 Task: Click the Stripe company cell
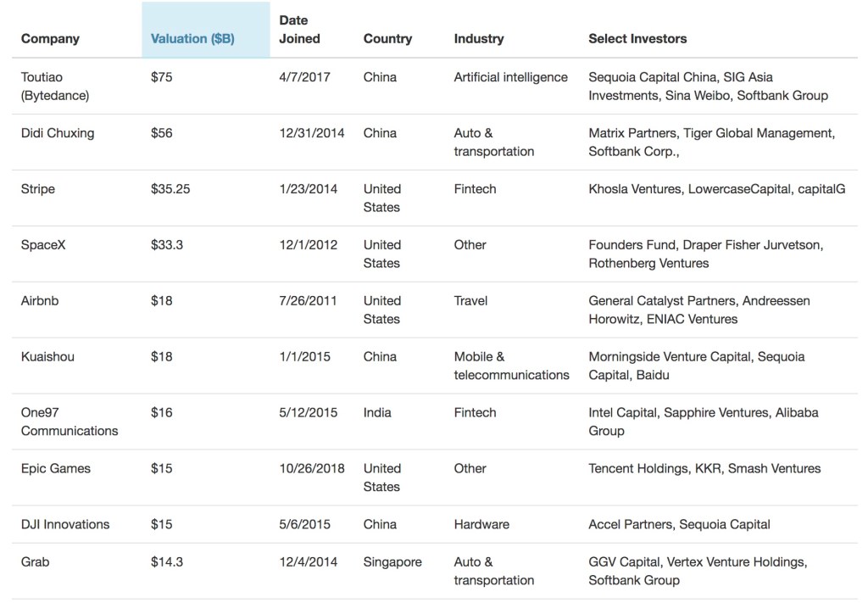point(38,189)
